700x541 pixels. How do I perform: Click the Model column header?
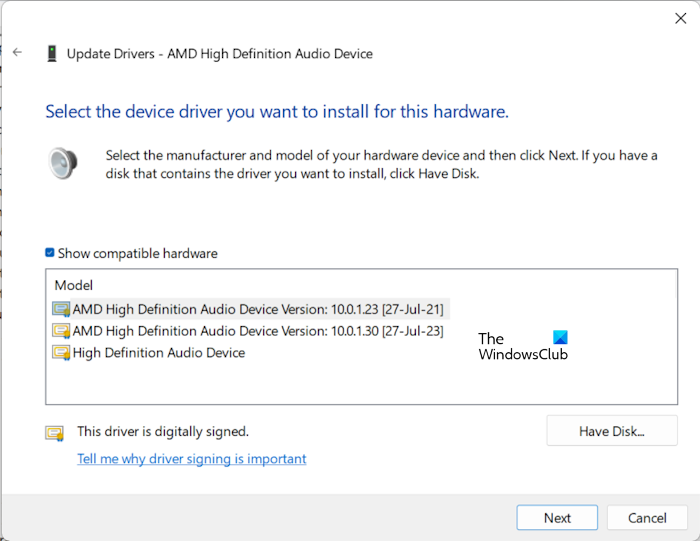[x=73, y=285]
